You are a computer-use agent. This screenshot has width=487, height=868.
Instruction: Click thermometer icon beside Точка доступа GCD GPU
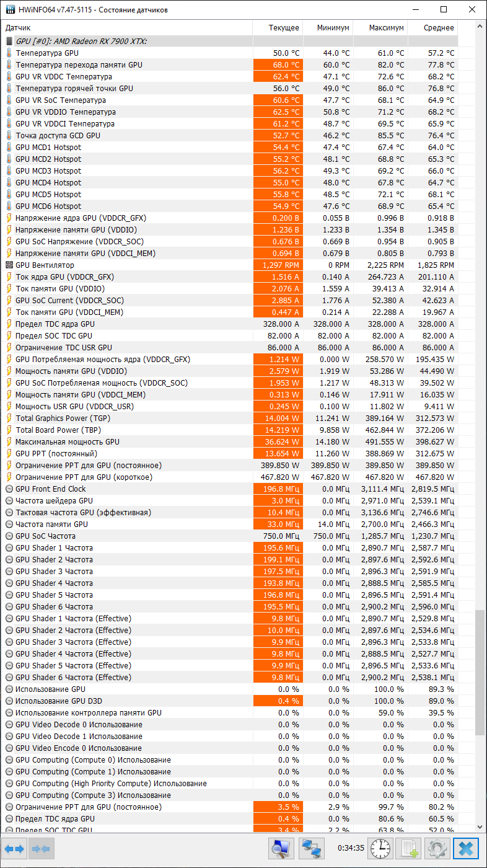tap(9, 136)
